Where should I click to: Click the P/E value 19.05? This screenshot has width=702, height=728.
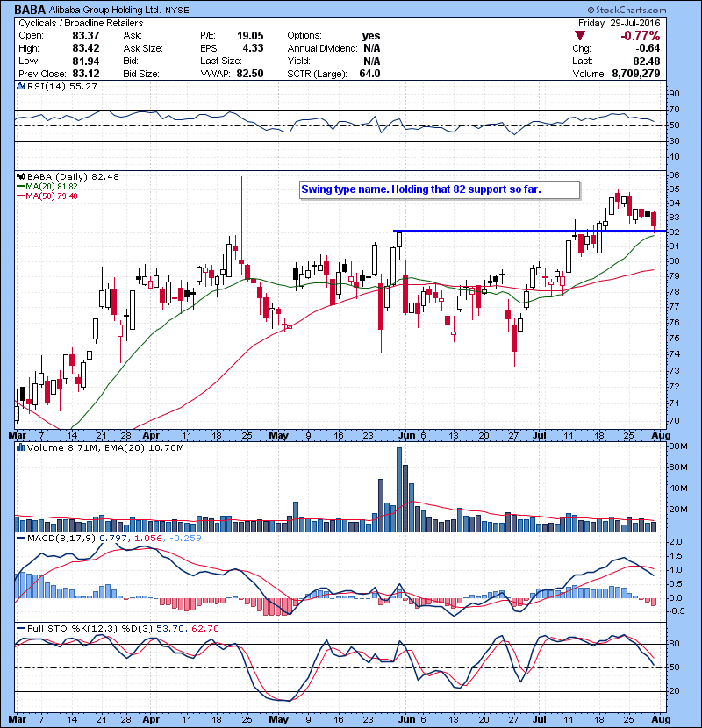click(x=250, y=36)
